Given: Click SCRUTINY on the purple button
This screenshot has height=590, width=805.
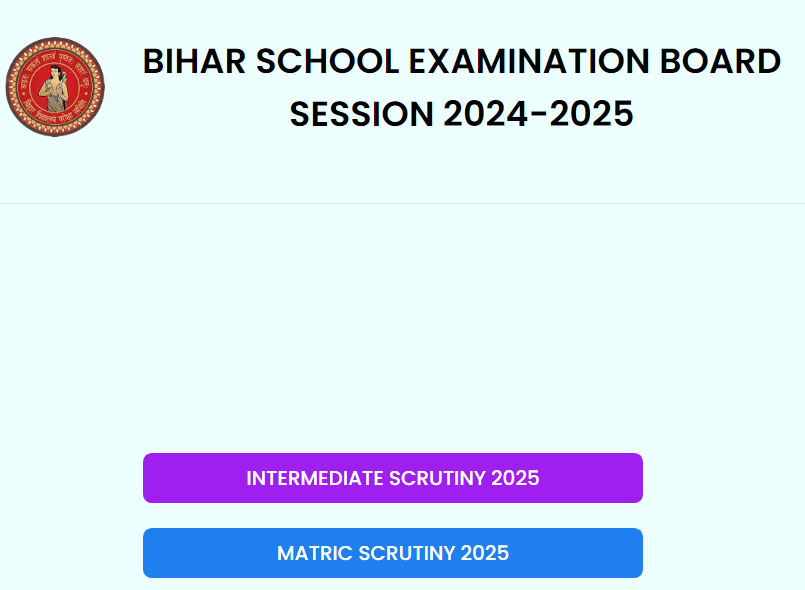Looking at the screenshot, I should click(x=437, y=478).
